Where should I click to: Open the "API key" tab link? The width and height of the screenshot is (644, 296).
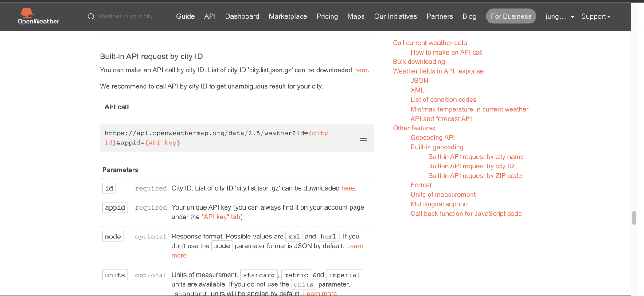coord(221,217)
